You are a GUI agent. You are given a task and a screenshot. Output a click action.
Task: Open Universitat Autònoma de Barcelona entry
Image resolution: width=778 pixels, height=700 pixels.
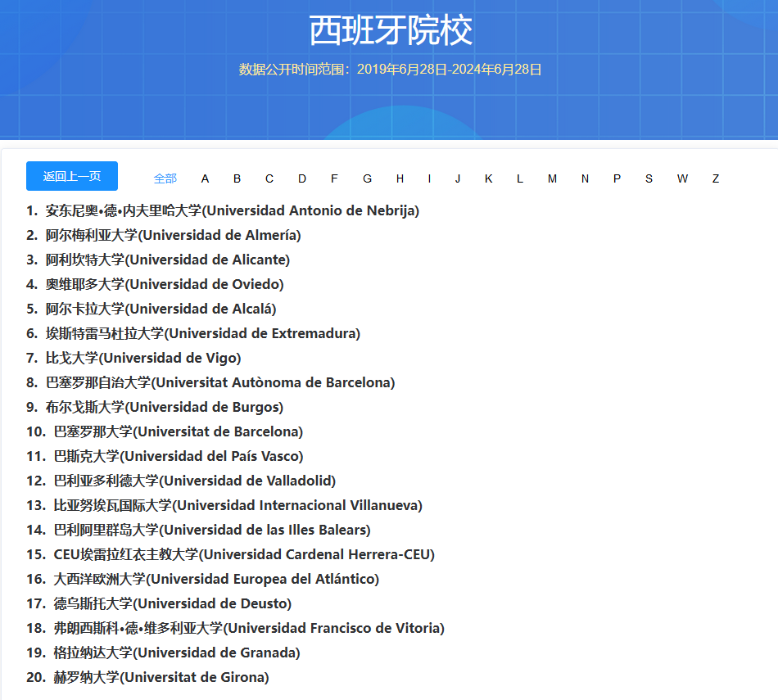coord(210,382)
